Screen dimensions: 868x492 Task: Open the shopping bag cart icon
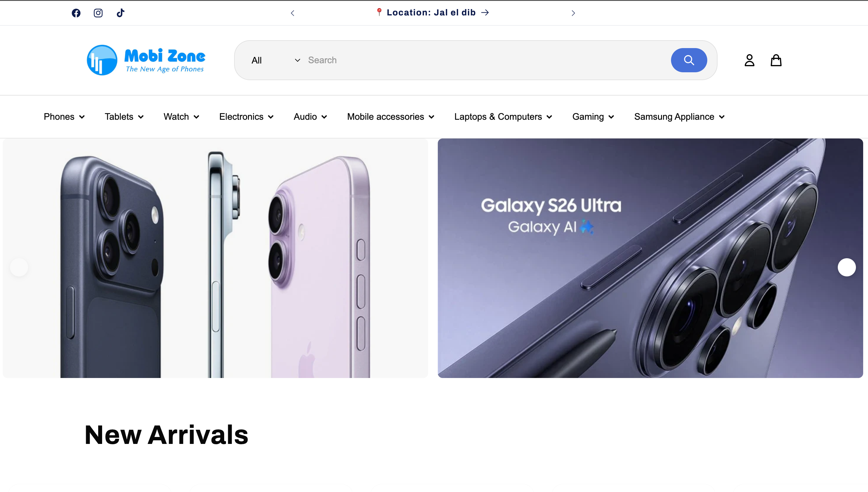click(x=776, y=60)
